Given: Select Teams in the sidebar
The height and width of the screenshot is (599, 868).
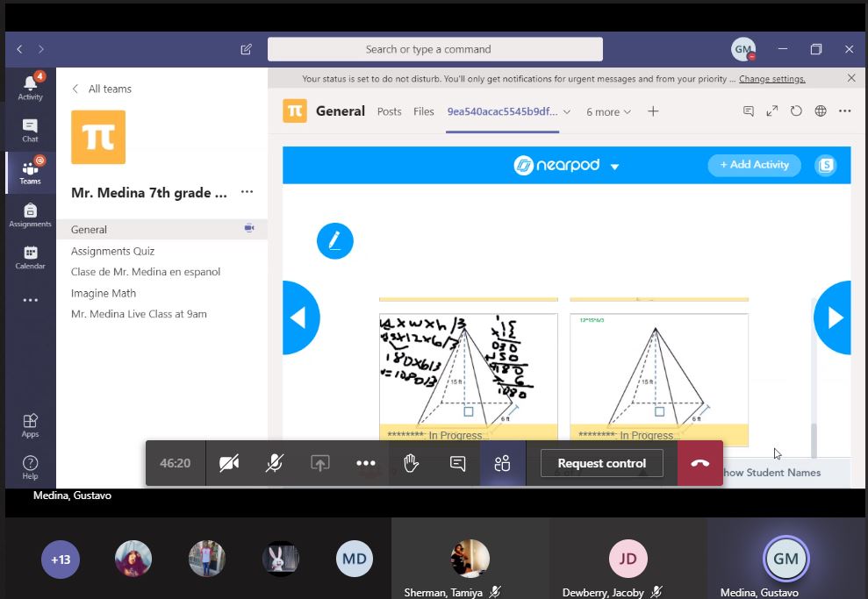Looking at the screenshot, I should click(30, 172).
